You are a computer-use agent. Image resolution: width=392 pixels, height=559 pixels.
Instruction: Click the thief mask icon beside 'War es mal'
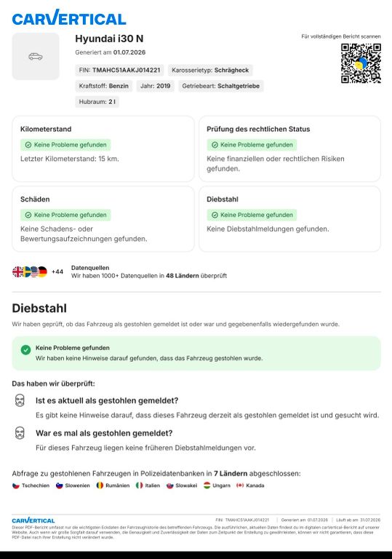pos(20,433)
